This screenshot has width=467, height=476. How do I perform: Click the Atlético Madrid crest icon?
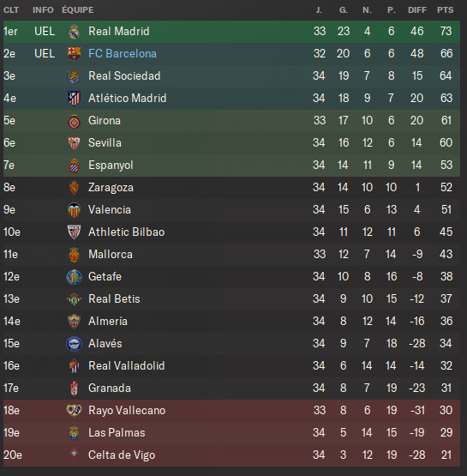(x=74, y=99)
